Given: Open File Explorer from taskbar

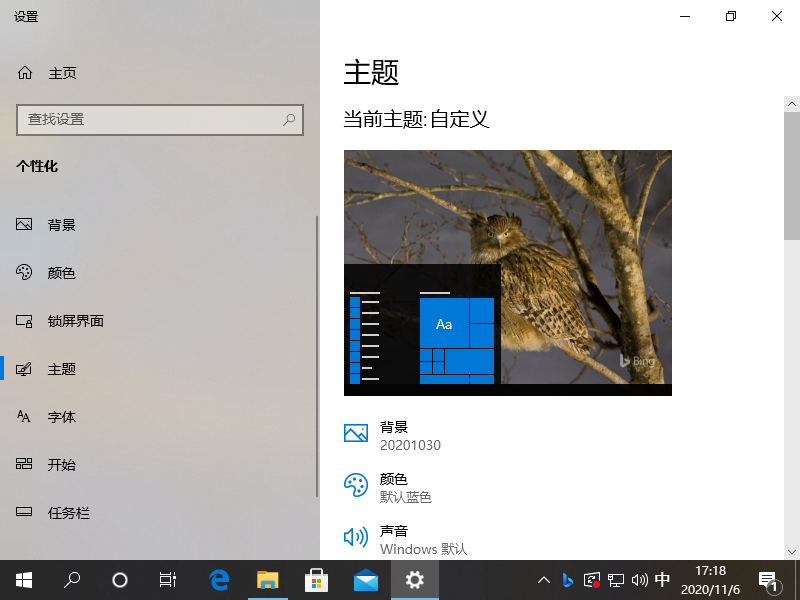Looking at the screenshot, I should [x=267, y=580].
